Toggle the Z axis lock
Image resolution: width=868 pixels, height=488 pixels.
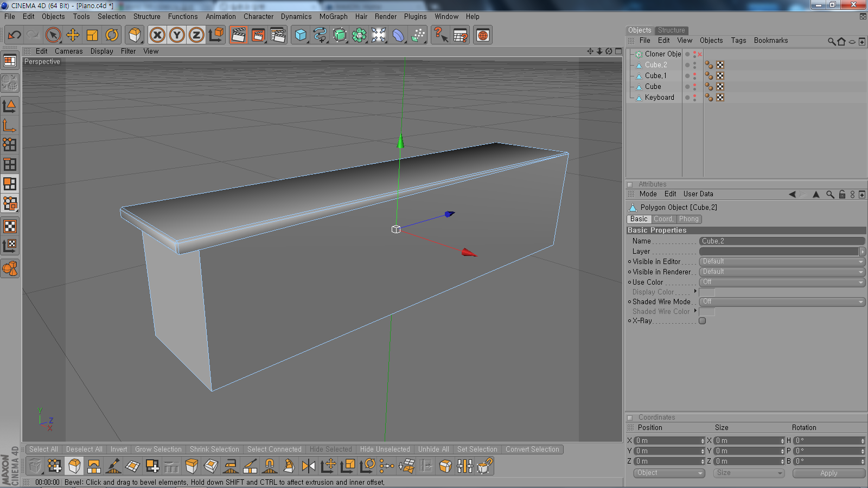pyautogui.click(x=196, y=35)
